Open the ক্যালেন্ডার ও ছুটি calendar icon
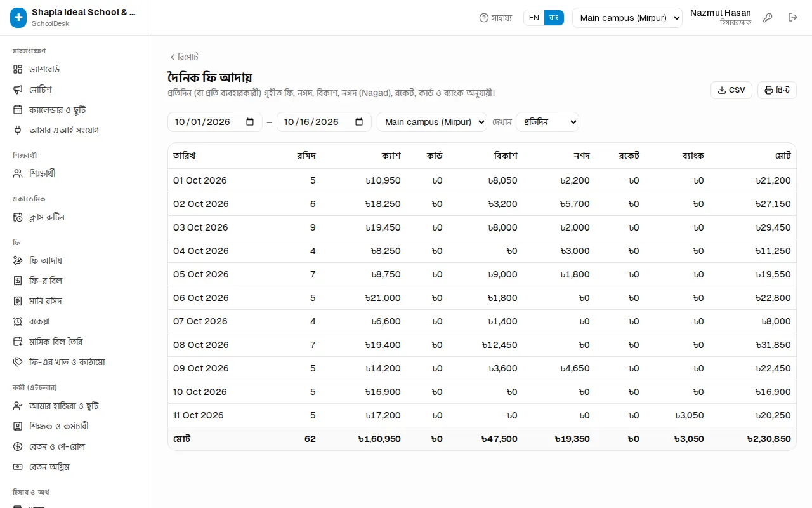The image size is (812, 508). (x=18, y=110)
